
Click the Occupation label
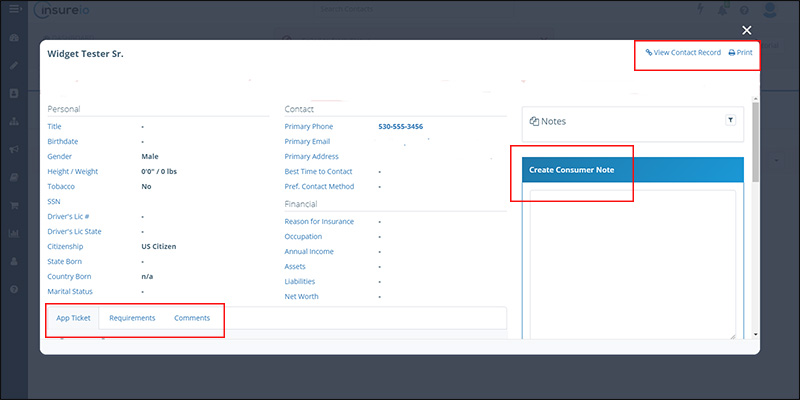[x=303, y=236]
